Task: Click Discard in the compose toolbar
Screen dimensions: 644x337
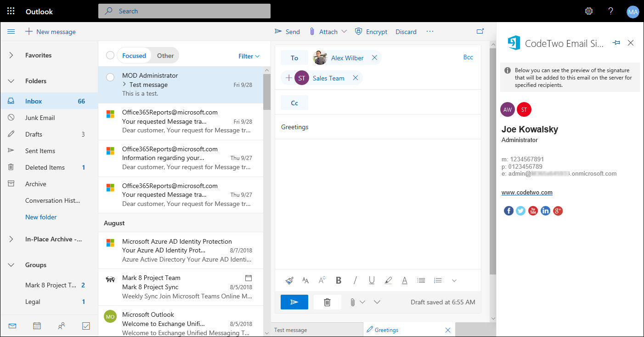Action: point(406,32)
